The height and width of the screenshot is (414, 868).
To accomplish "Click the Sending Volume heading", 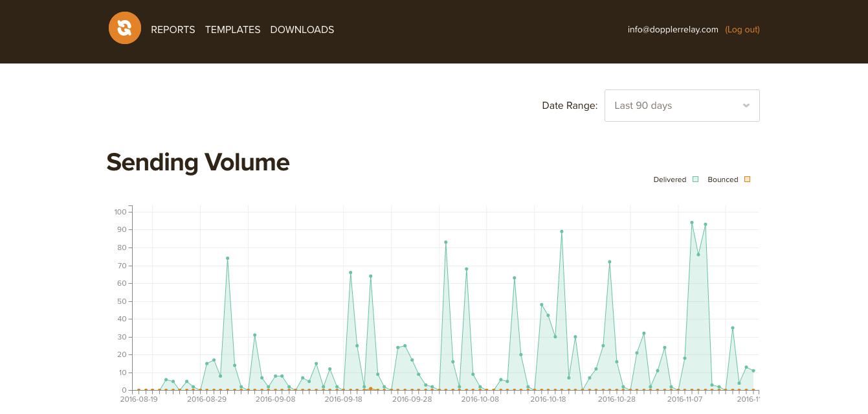I will (198, 162).
